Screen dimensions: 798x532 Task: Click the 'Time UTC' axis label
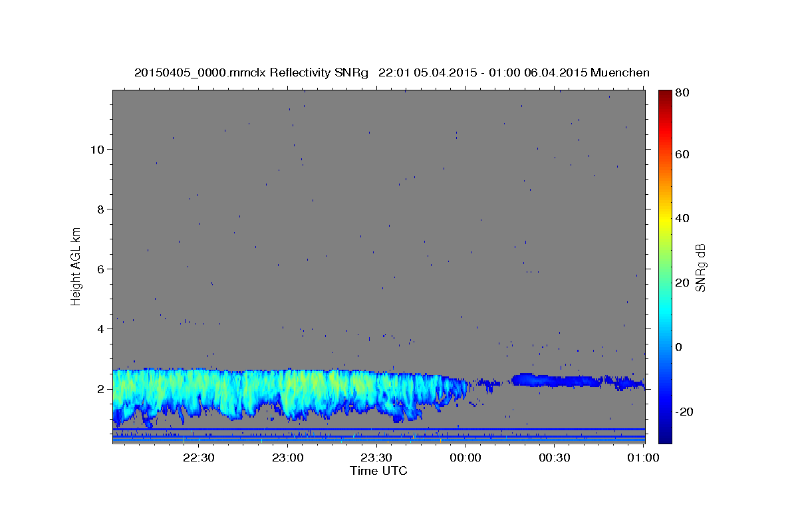tap(378, 471)
